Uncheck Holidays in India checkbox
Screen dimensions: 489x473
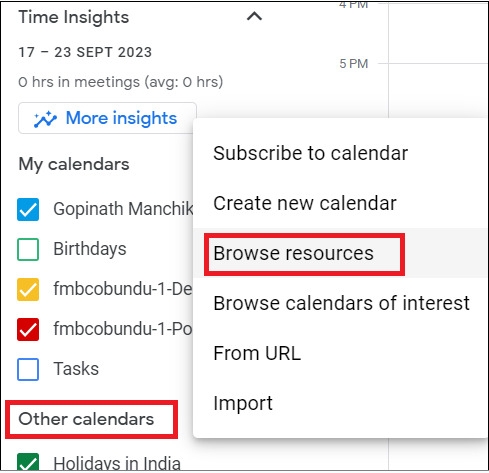click(28, 462)
